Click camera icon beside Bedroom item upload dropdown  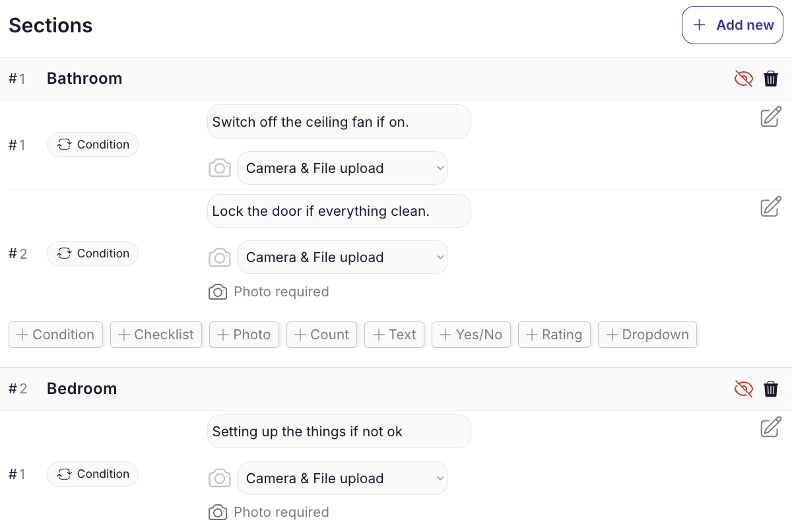coord(220,479)
